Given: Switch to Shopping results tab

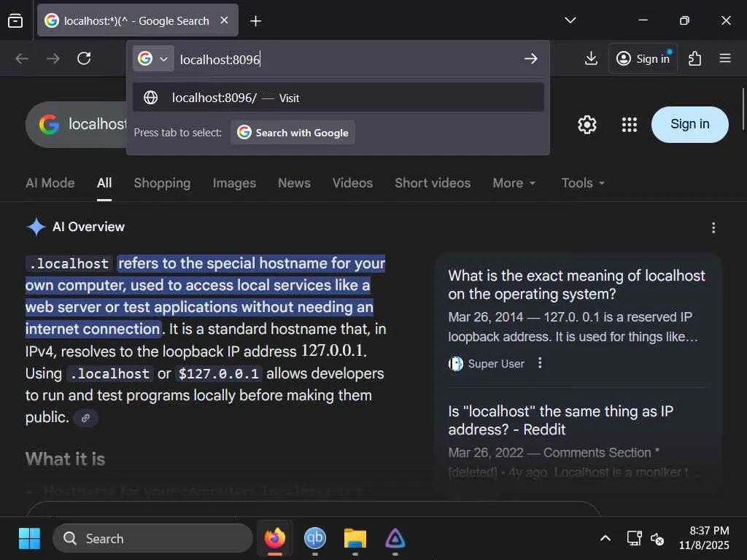Looking at the screenshot, I should click(x=162, y=183).
